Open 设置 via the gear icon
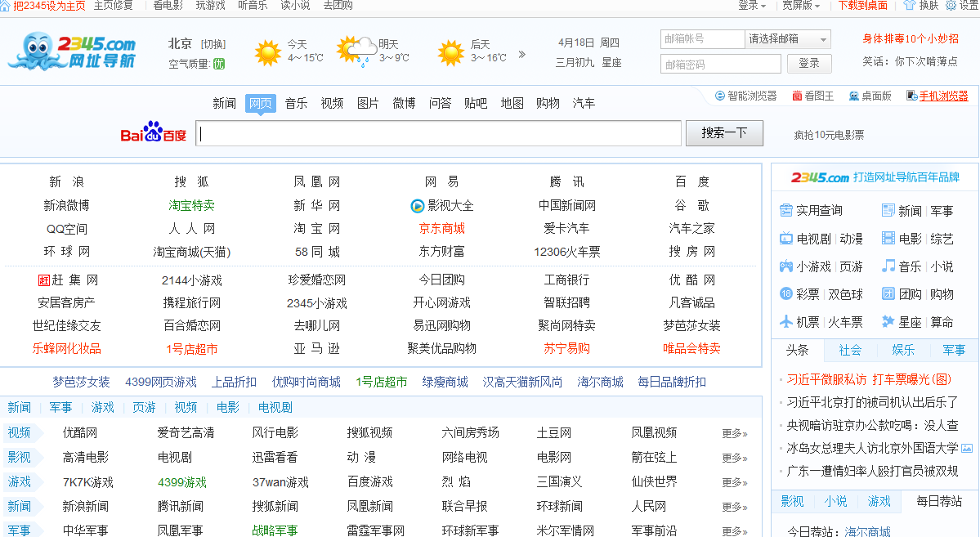The height and width of the screenshot is (537, 980). coord(951,6)
